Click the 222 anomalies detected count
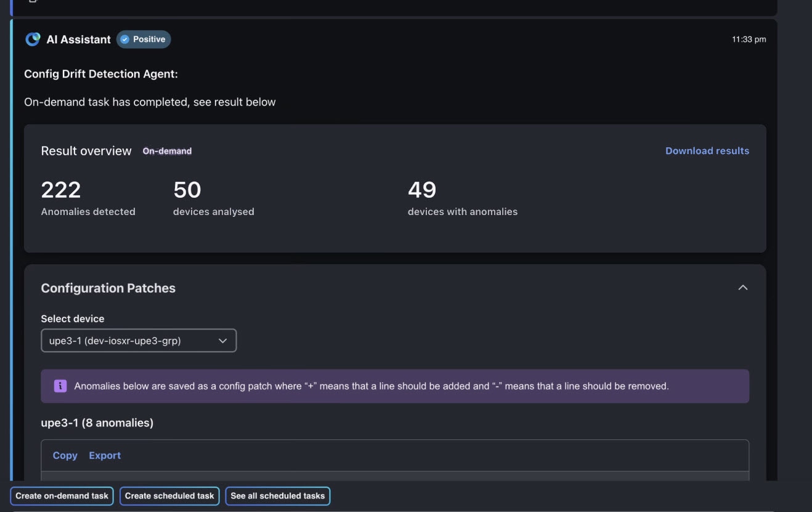Image resolution: width=812 pixels, height=512 pixels. (x=61, y=190)
